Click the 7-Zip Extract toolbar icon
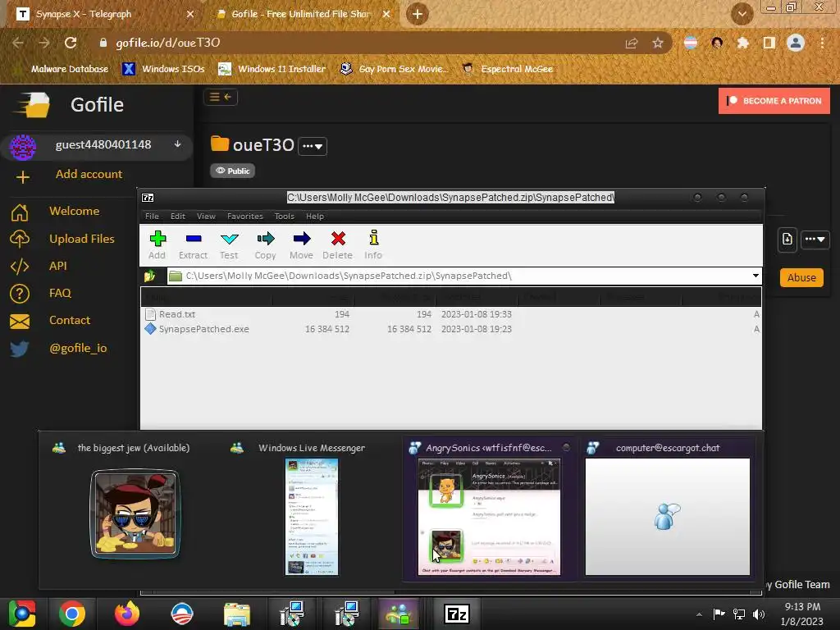Image resolution: width=840 pixels, height=630 pixels. (x=193, y=244)
